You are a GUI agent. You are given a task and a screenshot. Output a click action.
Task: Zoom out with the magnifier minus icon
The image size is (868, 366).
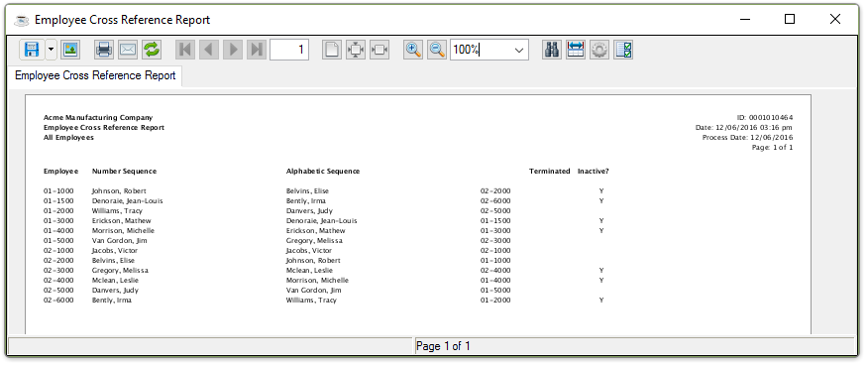pyautogui.click(x=437, y=50)
